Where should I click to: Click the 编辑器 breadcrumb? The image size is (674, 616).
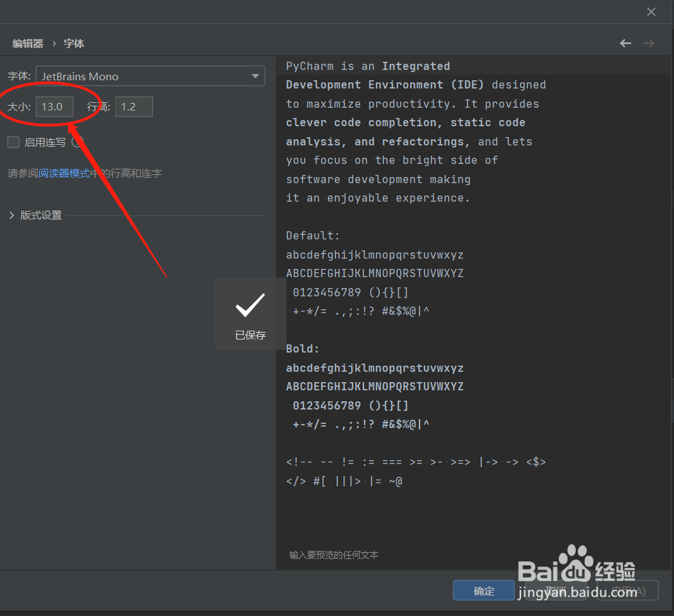pos(27,43)
